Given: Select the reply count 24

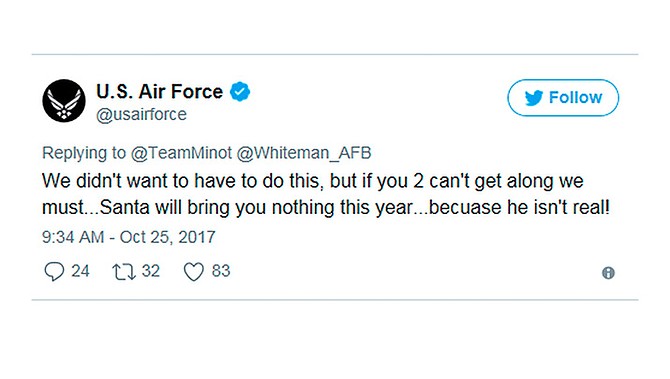Looking at the screenshot, I should (x=80, y=271).
